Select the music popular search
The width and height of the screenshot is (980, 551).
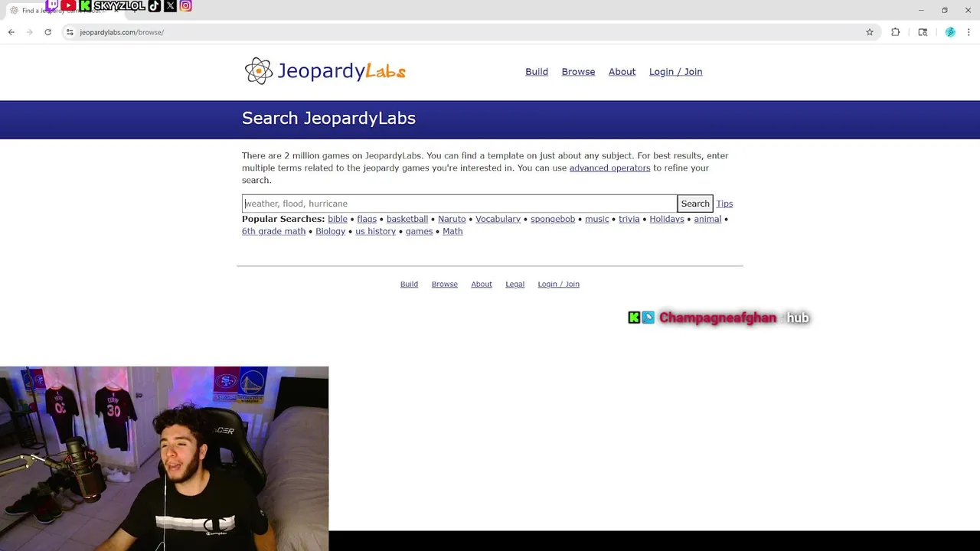pyautogui.click(x=597, y=219)
